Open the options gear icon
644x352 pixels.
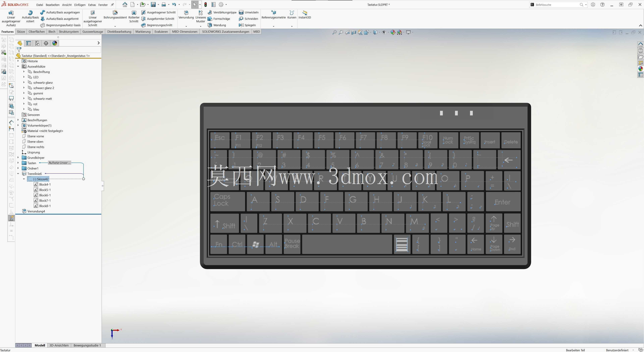click(x=221, y=5)
